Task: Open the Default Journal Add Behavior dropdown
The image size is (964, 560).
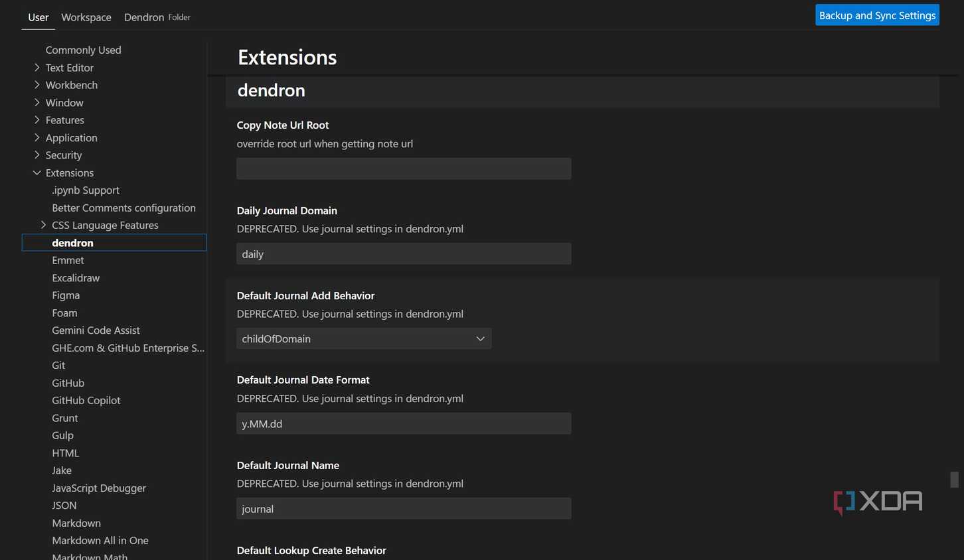Action: (364, 338)
